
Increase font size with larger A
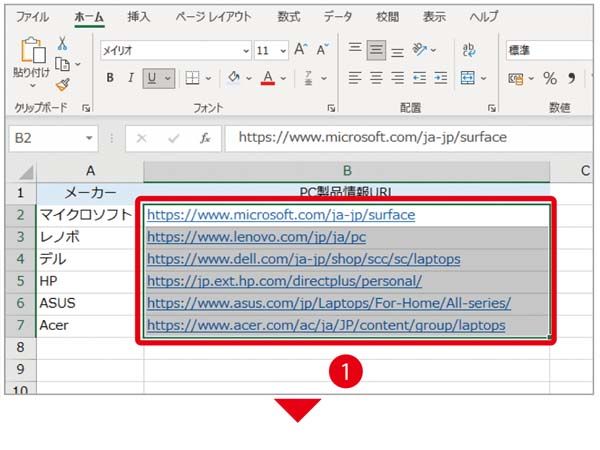coord(301,50)
